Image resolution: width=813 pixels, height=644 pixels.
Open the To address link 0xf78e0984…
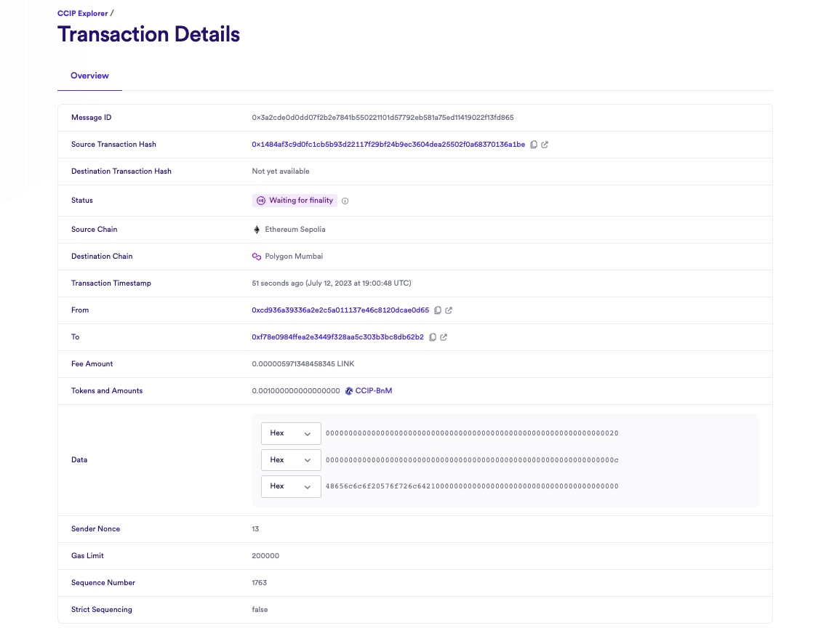coord(337,337)
